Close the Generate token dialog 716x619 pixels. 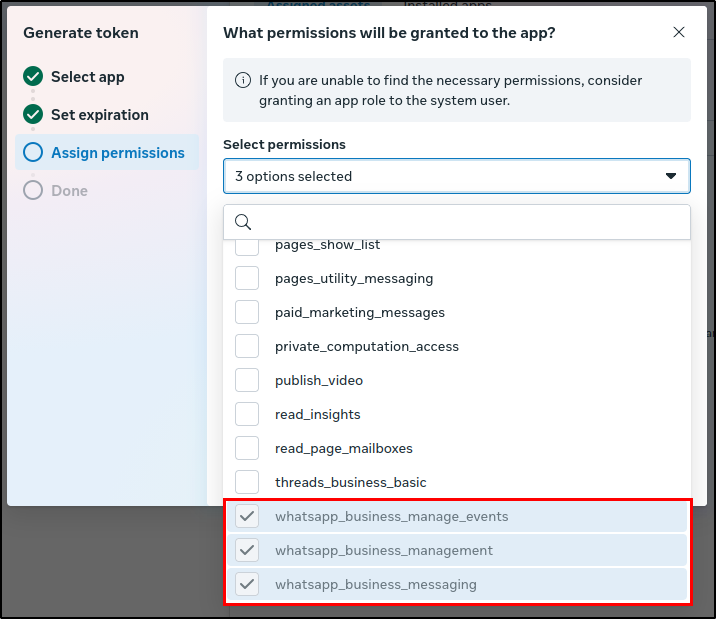[x=679, y=33]
